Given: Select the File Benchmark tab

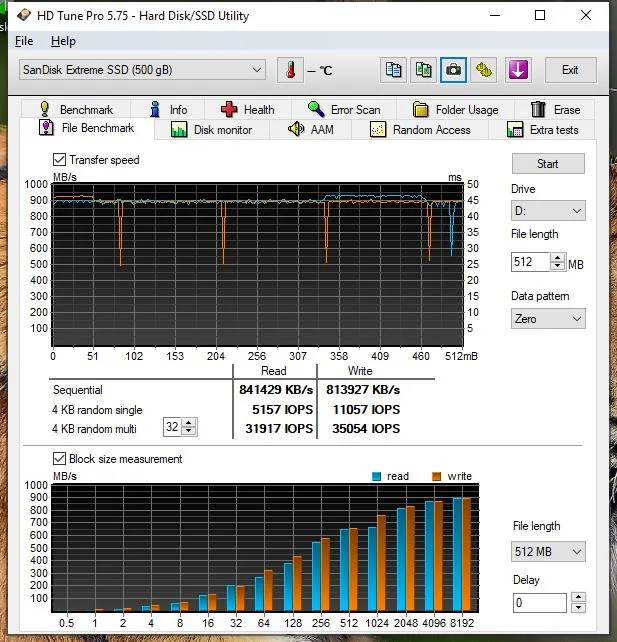Looking at the screenshot, I should coord(86,128).
